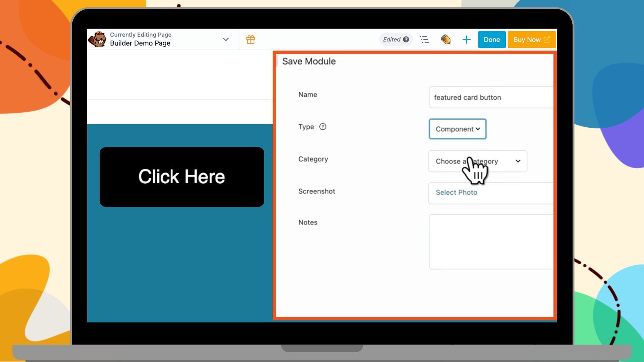This screenshot has height=362, width=644.
Task: Open the gift box what's-new icon
Action: [x=250, y=39]
